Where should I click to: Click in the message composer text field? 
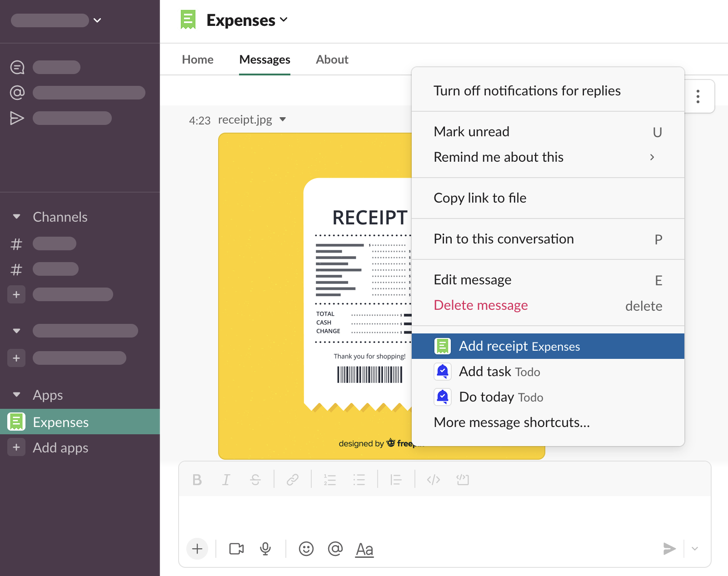(444, 516)
